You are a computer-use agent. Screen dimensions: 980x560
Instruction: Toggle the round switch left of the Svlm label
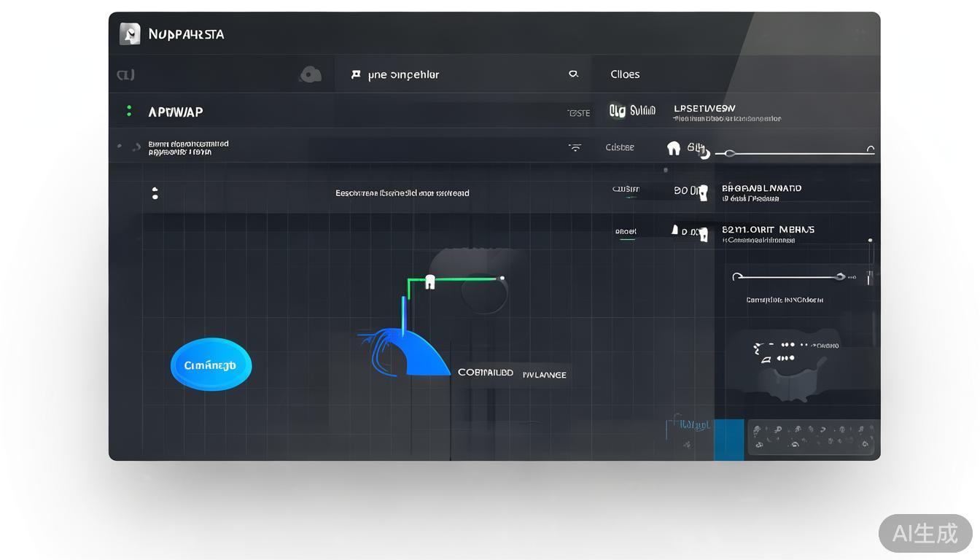tap(617, 111)
